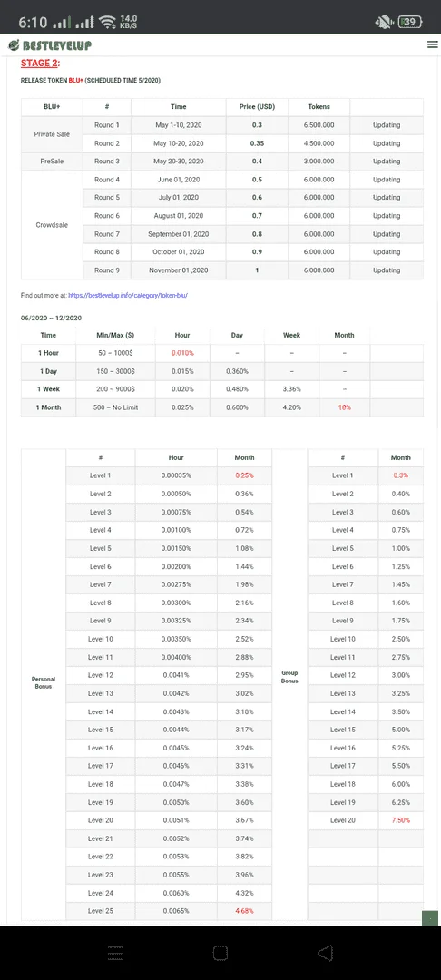441x980 pixels.
Task: Click the red BLU+ token name in the release title
Action: (76, 81)
